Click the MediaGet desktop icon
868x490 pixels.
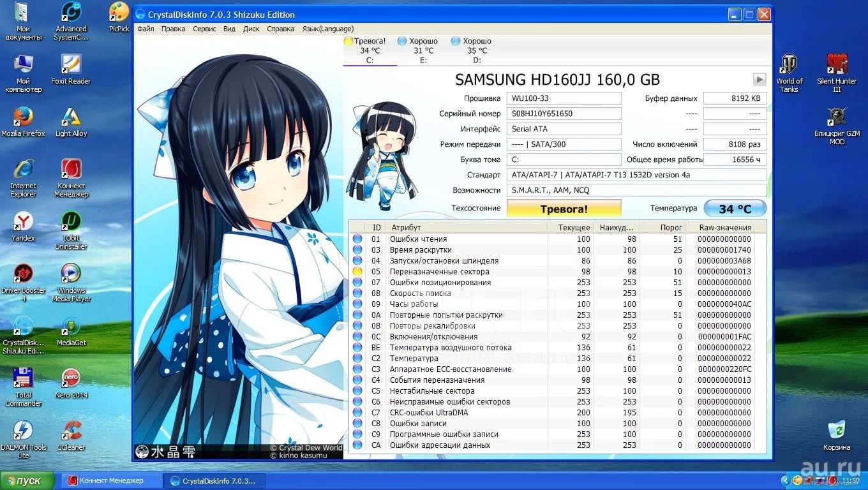71,332
